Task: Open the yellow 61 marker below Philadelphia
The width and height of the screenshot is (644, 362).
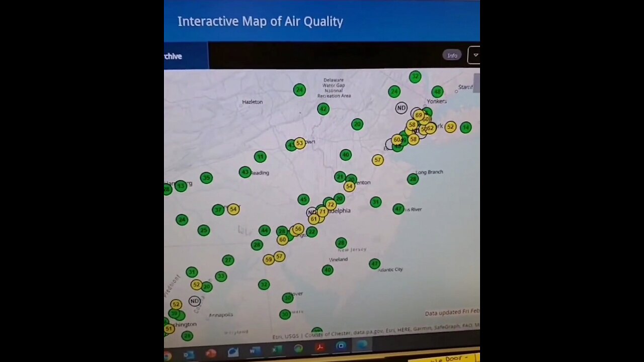Action: pos(314,219)
